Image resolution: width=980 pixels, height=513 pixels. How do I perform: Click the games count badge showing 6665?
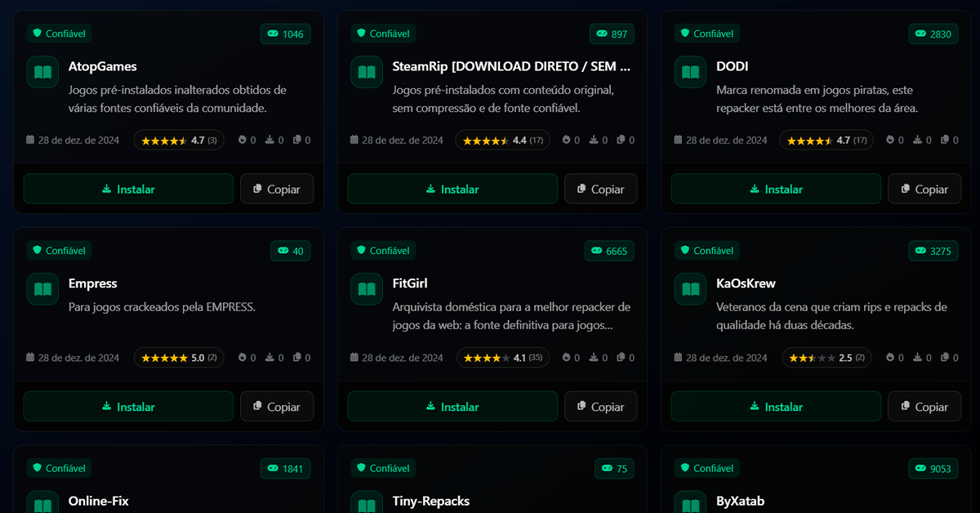click(x=609, y=251)
